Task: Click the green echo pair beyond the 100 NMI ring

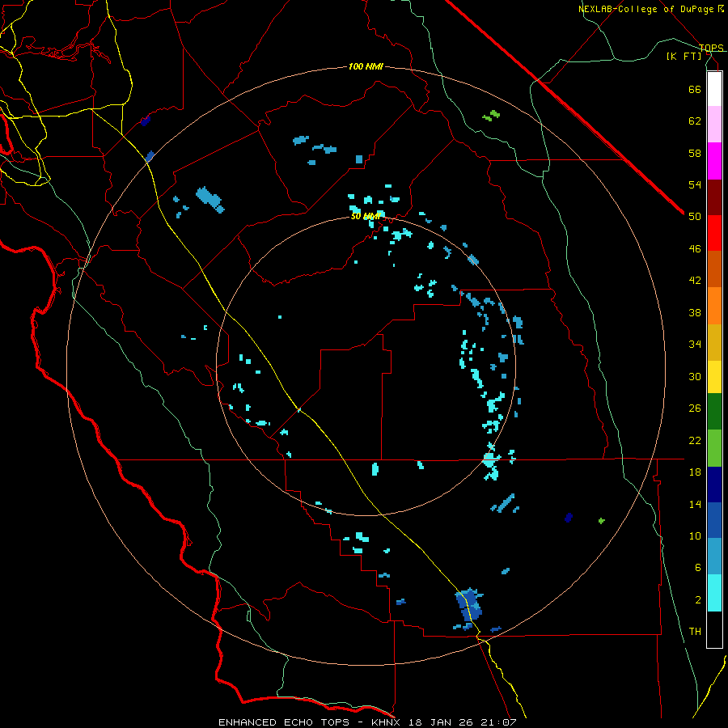Action: click(491, 115)
